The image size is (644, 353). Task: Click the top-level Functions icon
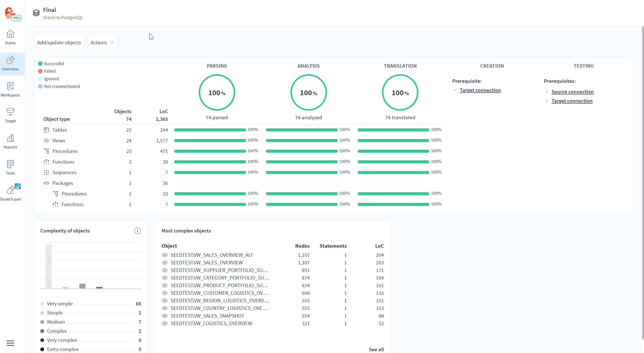46,162
